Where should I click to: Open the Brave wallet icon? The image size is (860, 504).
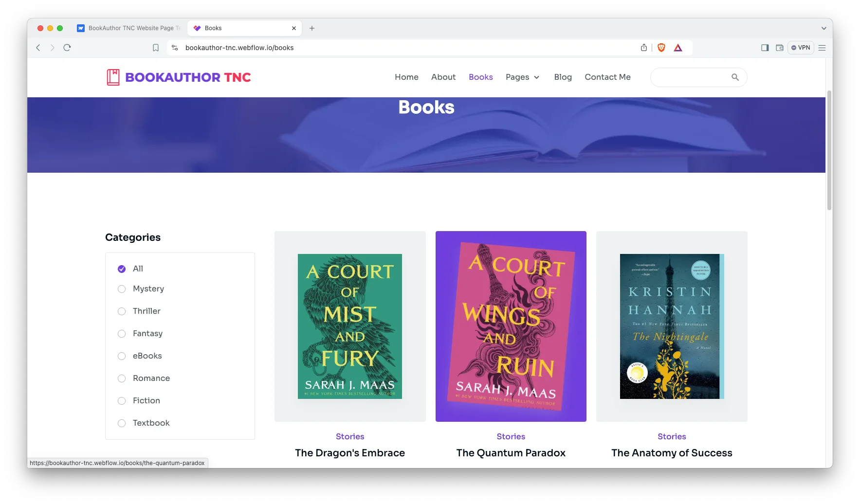pyautogui.click(x=779, y=48)
